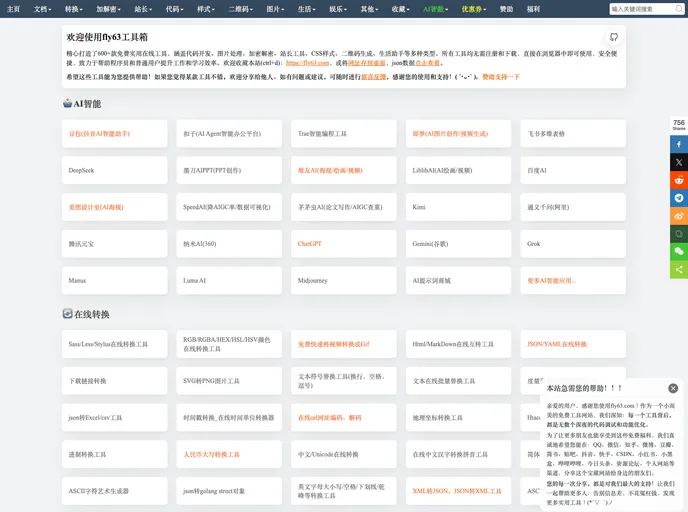This screenshot has width=688, height=512.
Task: Open the 赞助 navbar item
Action: point(506,9)
